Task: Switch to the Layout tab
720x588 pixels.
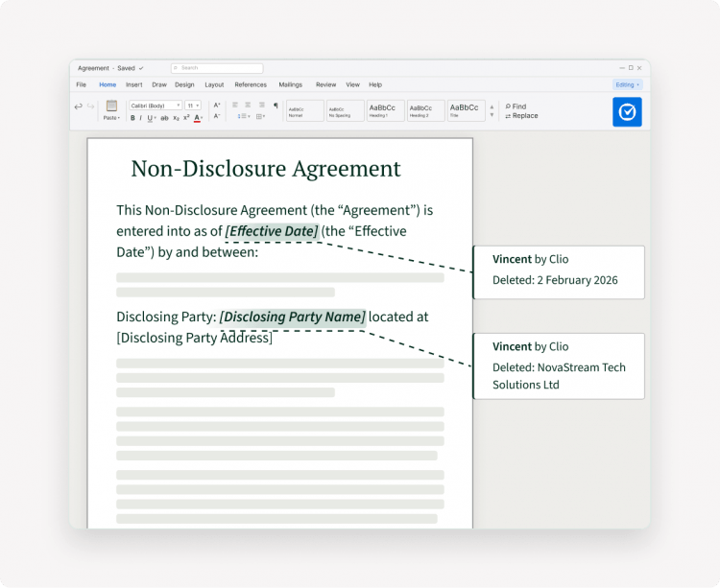Action: tap(214, 84)
